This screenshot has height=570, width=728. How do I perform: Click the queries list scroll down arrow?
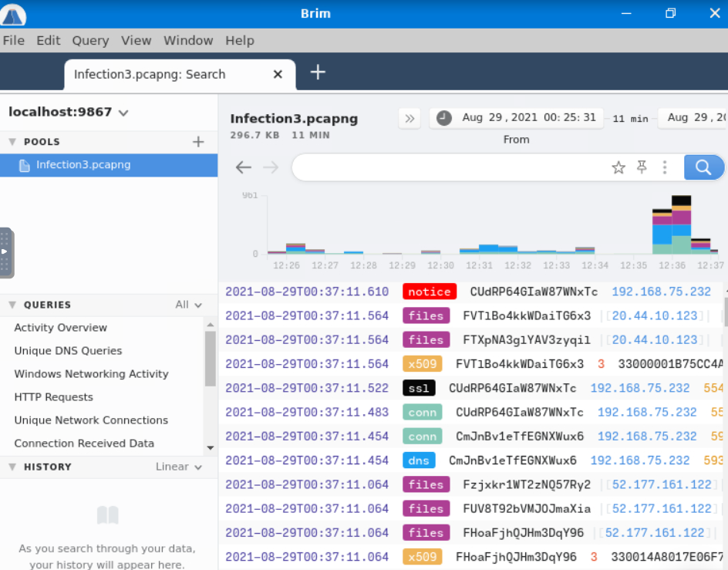pos(211,448)
